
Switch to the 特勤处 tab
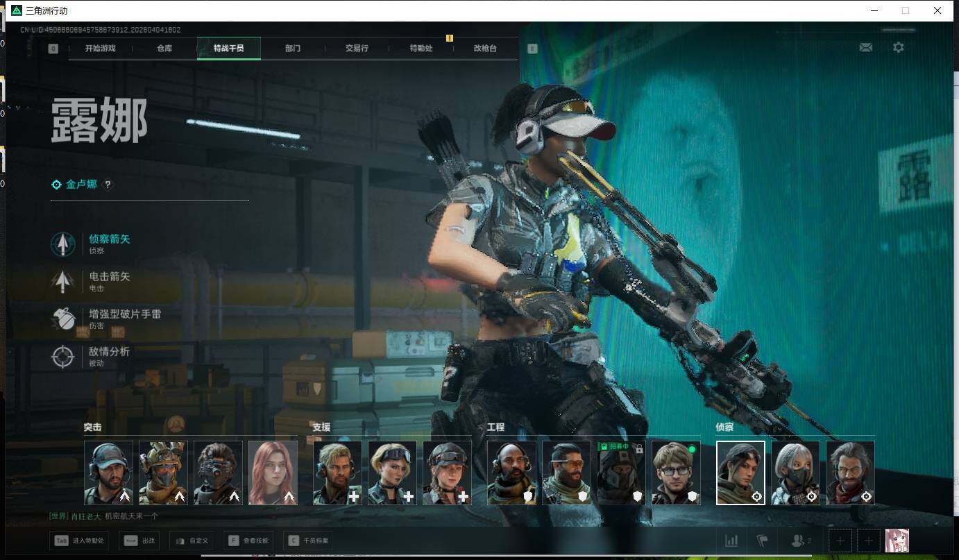421,49
